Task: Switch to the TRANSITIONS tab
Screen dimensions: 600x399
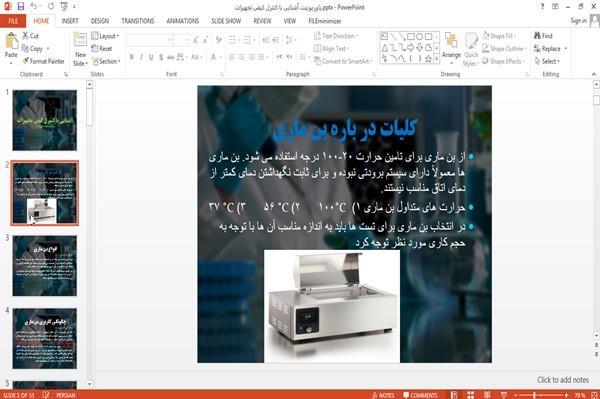Action: [138, 21]
